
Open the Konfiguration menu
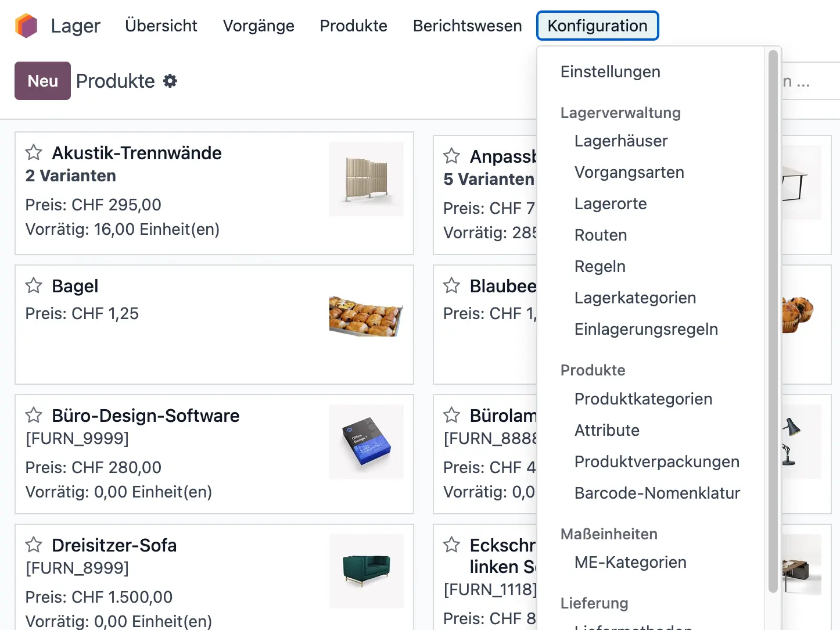click(597, 26)
